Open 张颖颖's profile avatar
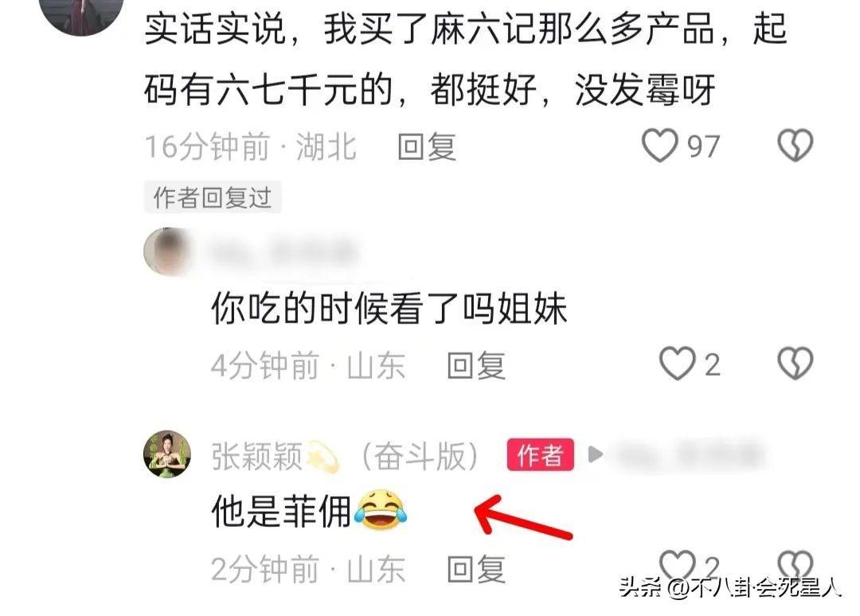The width and height of the screenshot is (860, 616). pos(167,454)
